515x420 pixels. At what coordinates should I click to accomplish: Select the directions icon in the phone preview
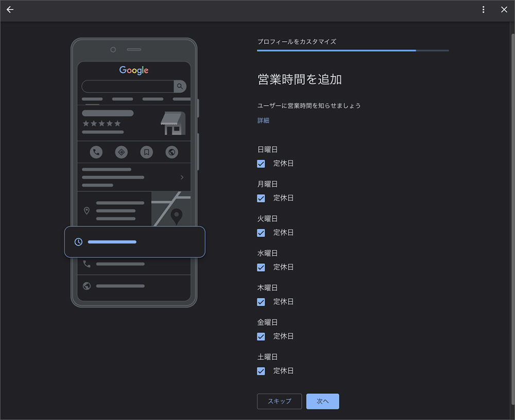pos(121,152)
